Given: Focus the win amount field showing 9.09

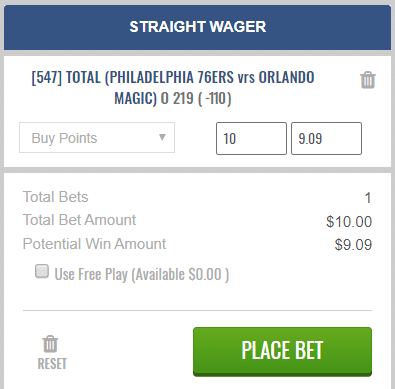Looking at the screenshot, I should pyautogui.click(x=326, y=138).
